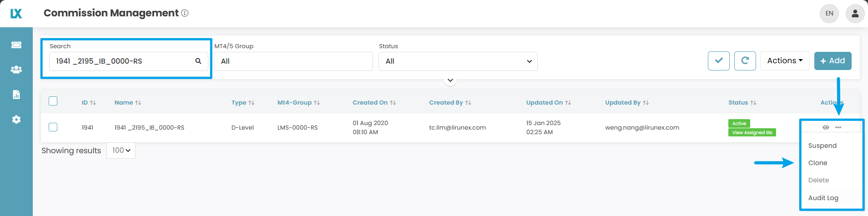The width and height of the screenshot is (868, 216).
Task: Open the Actions dropdown button
Action: (x=784, y=61)
